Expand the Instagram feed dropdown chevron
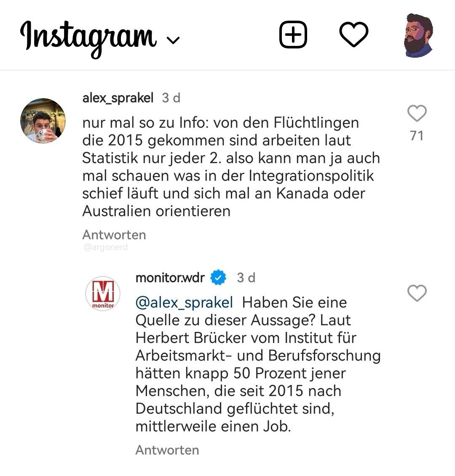455x476 pixels. coord(173,40)
